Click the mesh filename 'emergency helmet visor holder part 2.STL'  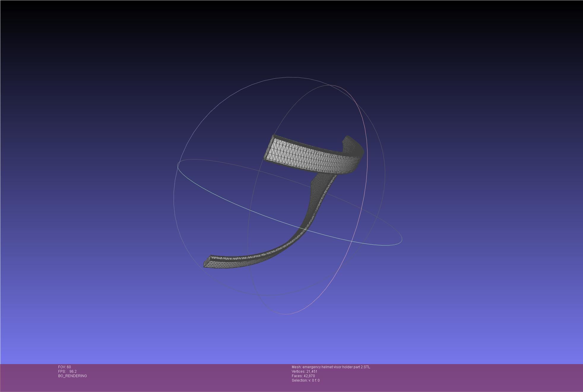pos(336,367)
